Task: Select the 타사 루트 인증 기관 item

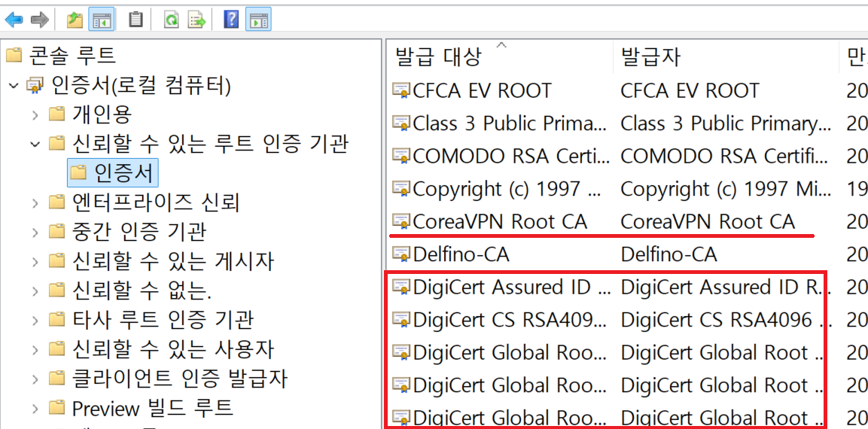Action: 163,320
